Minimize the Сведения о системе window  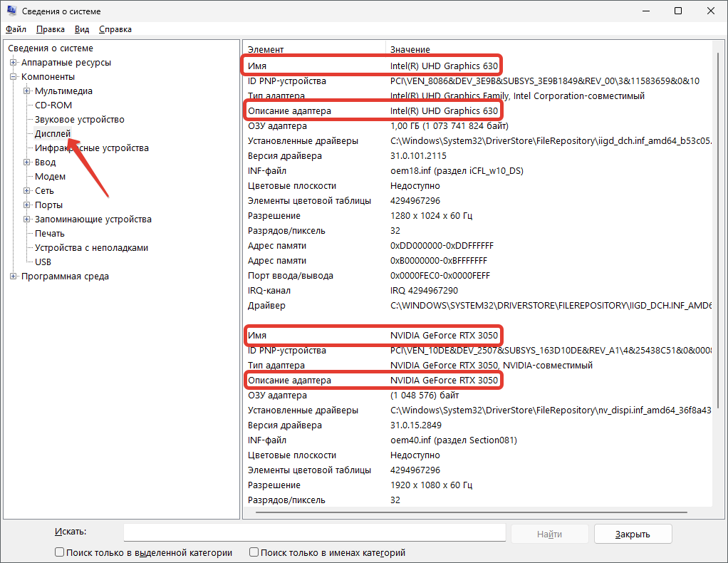pos(646,11)
